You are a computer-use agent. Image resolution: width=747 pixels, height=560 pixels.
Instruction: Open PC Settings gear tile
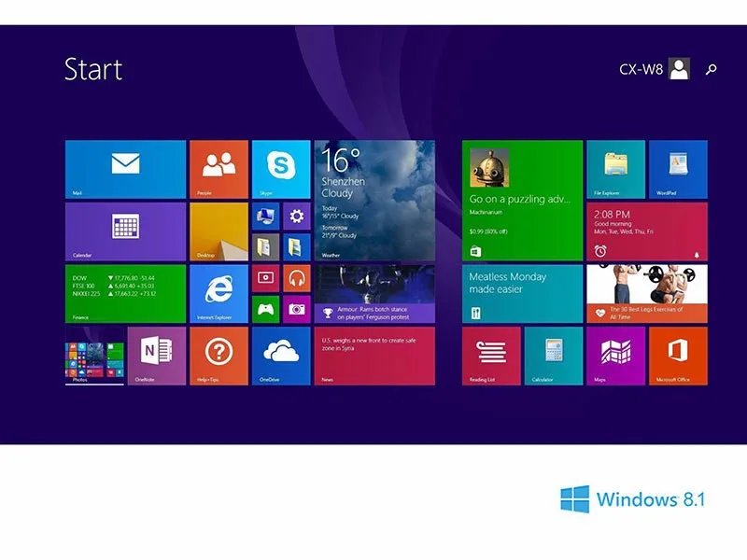[297, 217]
